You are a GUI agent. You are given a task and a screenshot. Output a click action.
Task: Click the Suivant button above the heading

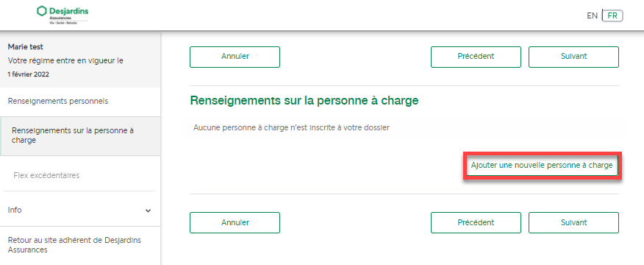click(573, 57)
